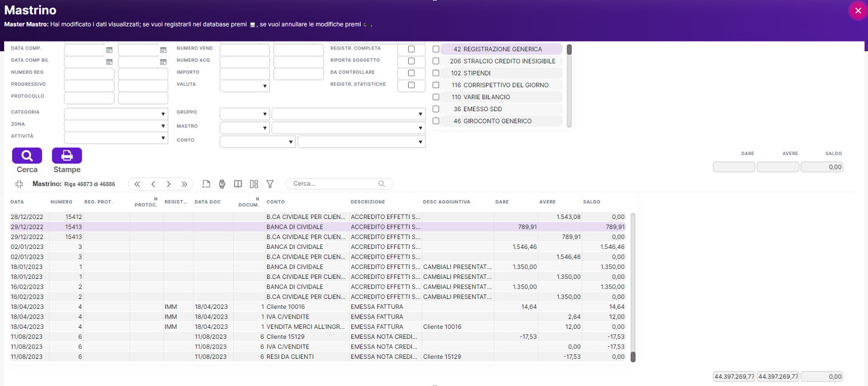This screenshot has height=386, width=868.
Task: Check the box for 206 STRALCIO CREDITO INESIGIBILE
Action: (436, 61)
